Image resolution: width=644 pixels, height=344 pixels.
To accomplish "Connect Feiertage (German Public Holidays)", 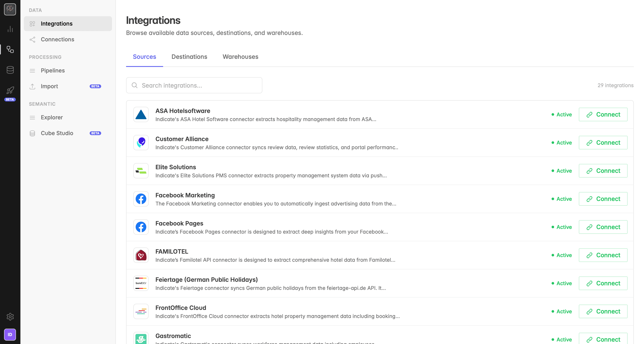I will [x=603, y=283].
